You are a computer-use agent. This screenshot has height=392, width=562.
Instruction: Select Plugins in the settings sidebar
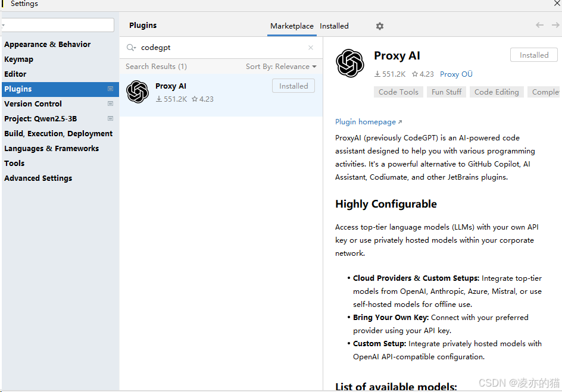coord(60,89)
